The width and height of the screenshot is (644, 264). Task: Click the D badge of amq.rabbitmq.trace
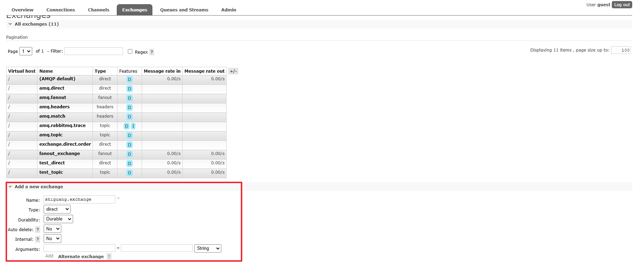point(126,126)
